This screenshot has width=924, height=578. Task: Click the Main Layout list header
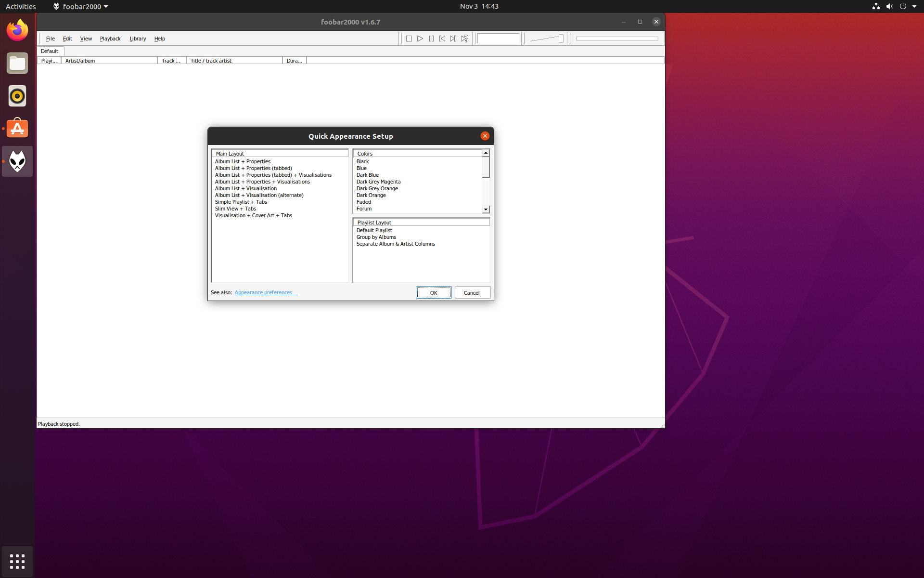pos(280,153)
